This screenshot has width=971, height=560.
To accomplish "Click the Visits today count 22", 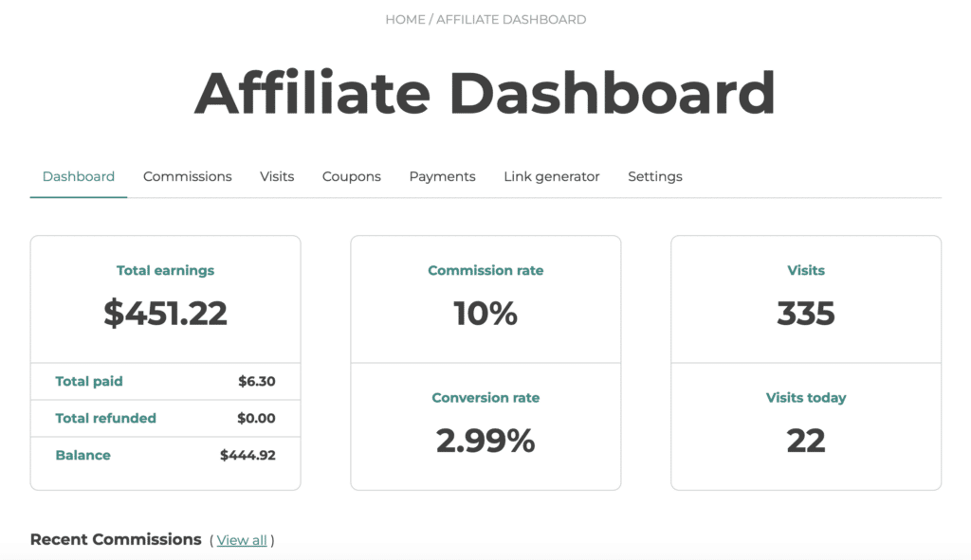I will (806, 441).
